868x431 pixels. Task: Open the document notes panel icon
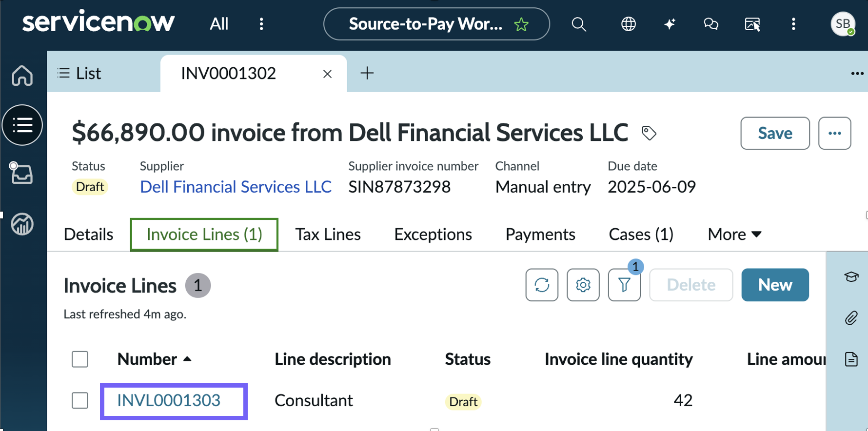coord(851,359)
